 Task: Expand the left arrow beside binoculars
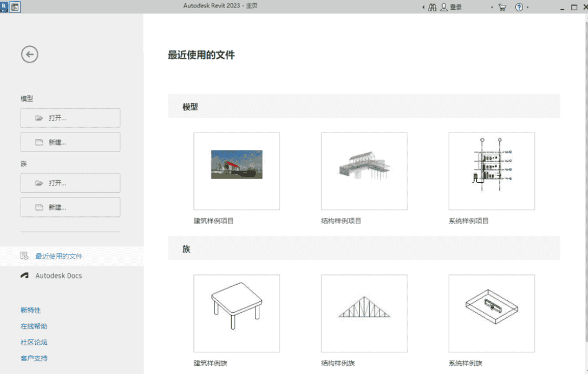(x=423, y=8)
